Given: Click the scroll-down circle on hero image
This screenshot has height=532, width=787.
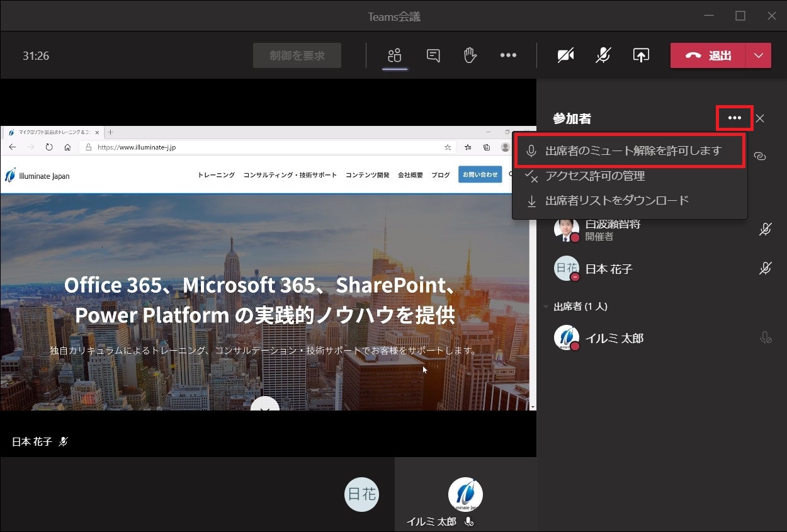Looking at the screenshot, I should point(265,405).
